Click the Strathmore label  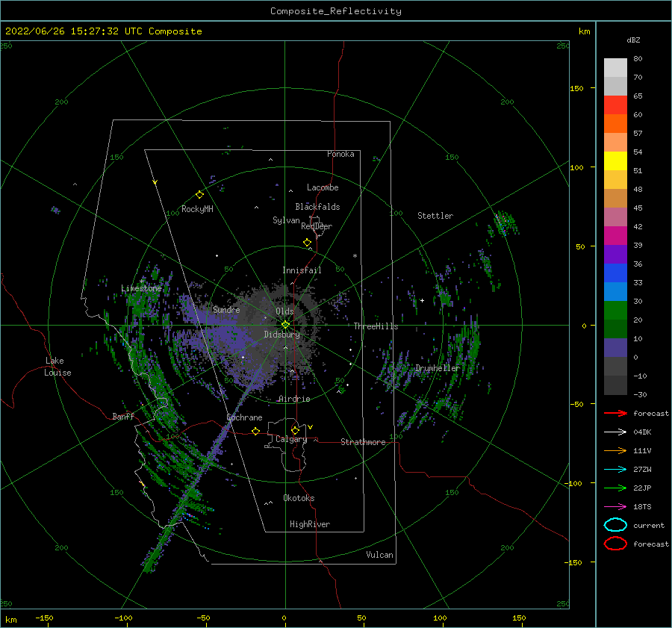pyautogui.click(x=363, y=442)
